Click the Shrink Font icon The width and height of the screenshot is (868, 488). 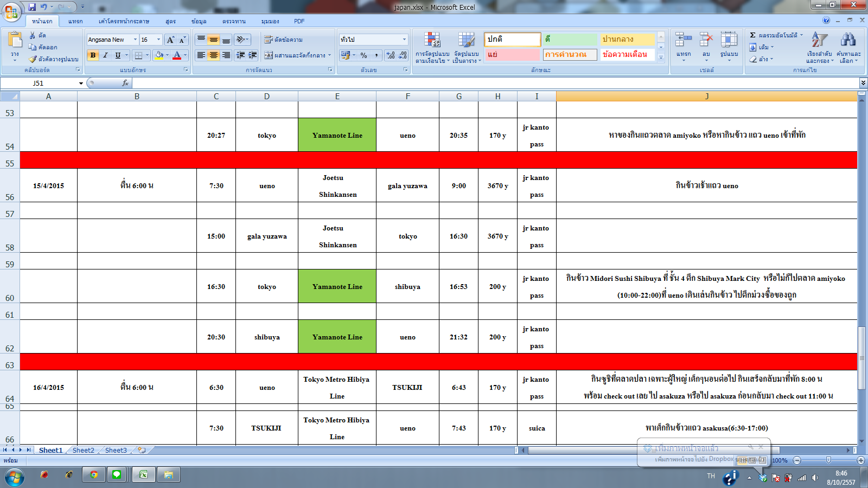[182, 40]
